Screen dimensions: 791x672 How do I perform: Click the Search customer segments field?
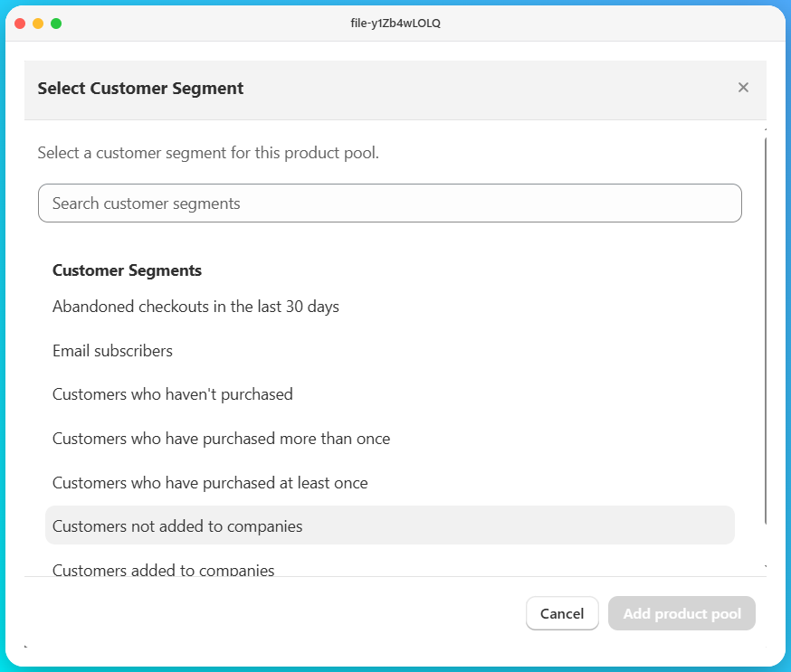[390, 203]
